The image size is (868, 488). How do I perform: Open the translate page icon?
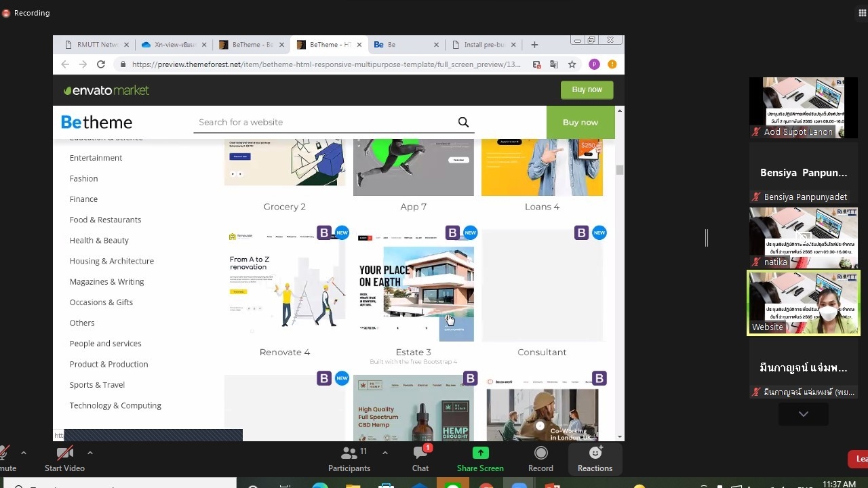point(554,64)
